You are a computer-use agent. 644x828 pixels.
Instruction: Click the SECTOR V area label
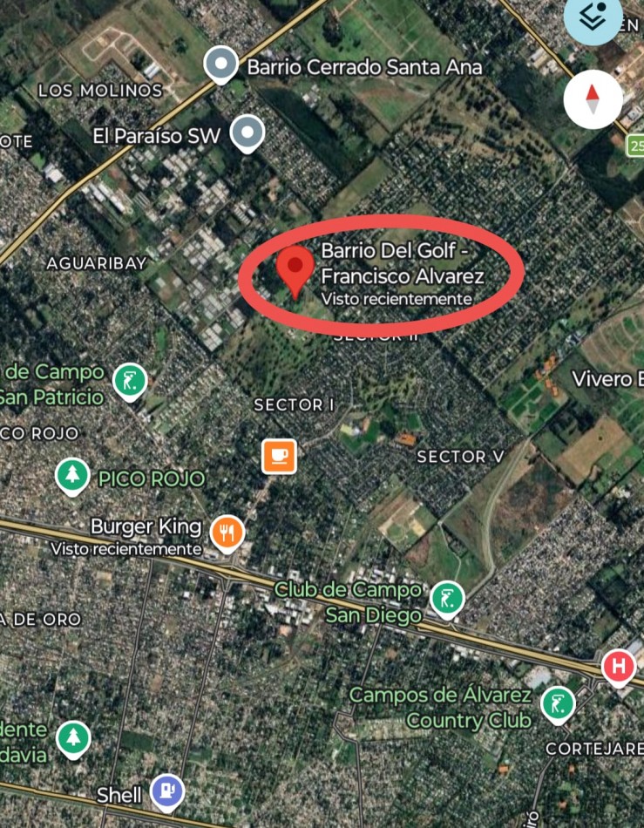[x=460, y=457]
